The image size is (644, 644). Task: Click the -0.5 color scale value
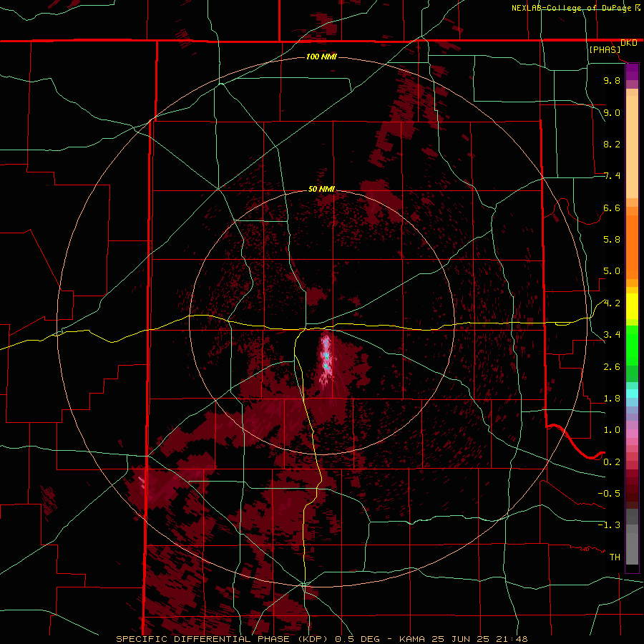pos(609,494)
